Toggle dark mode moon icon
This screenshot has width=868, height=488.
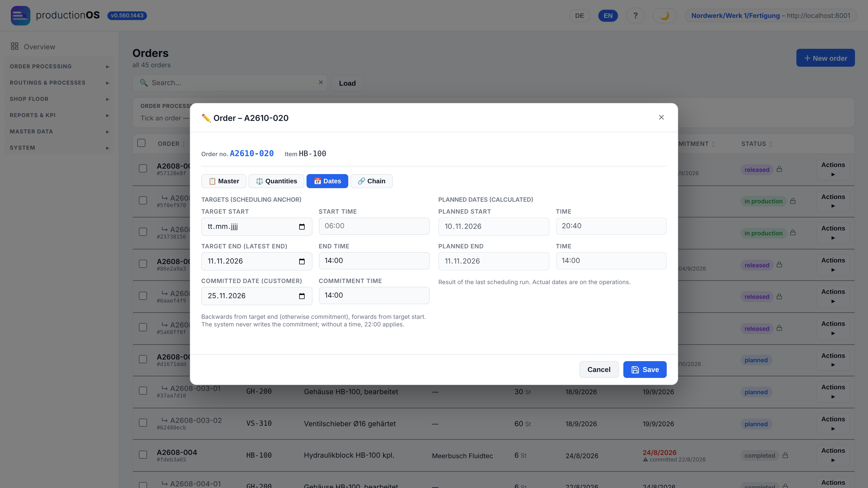(665, 15)
